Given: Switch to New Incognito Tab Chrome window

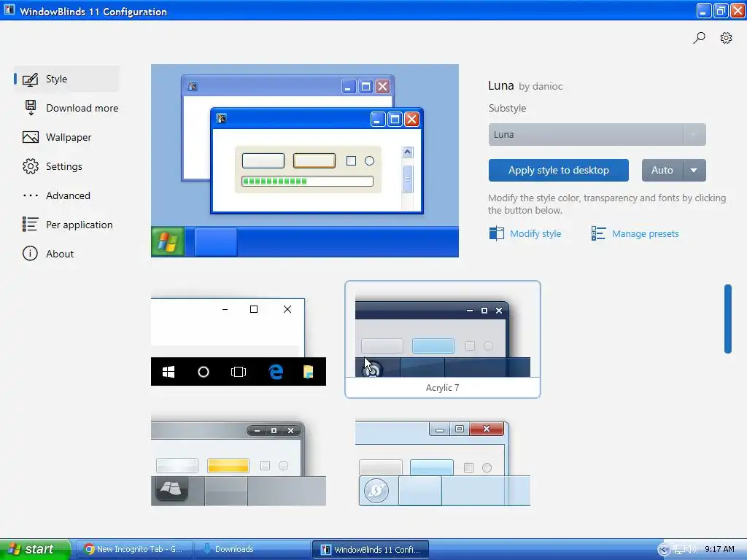Looking at the screenshot, I should [135, 549].
